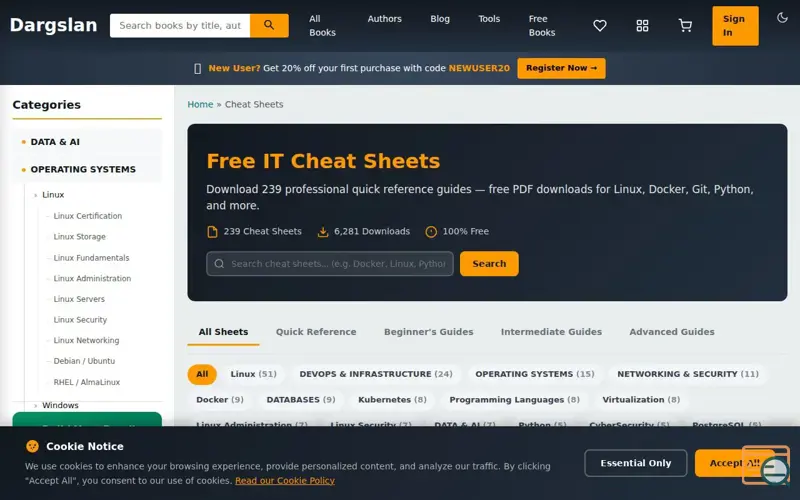Open Linux Storage category
This screenshot has height=500, width=800.
point(80,237)
